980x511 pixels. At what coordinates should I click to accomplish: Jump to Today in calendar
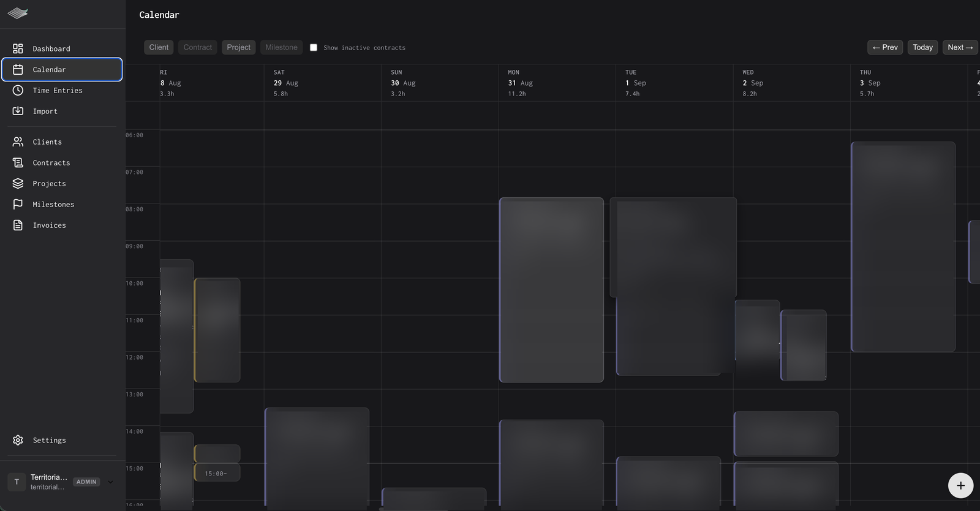click(922, 47)
